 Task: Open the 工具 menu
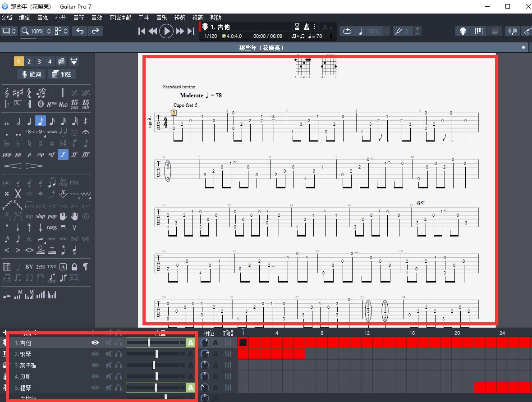pos(143,18)
